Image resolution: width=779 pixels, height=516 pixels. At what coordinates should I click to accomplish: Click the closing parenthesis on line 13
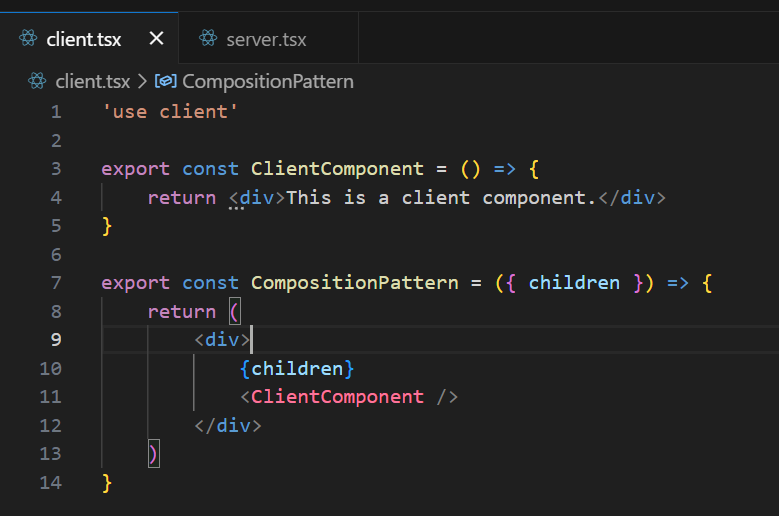click(x=154, y=454)
